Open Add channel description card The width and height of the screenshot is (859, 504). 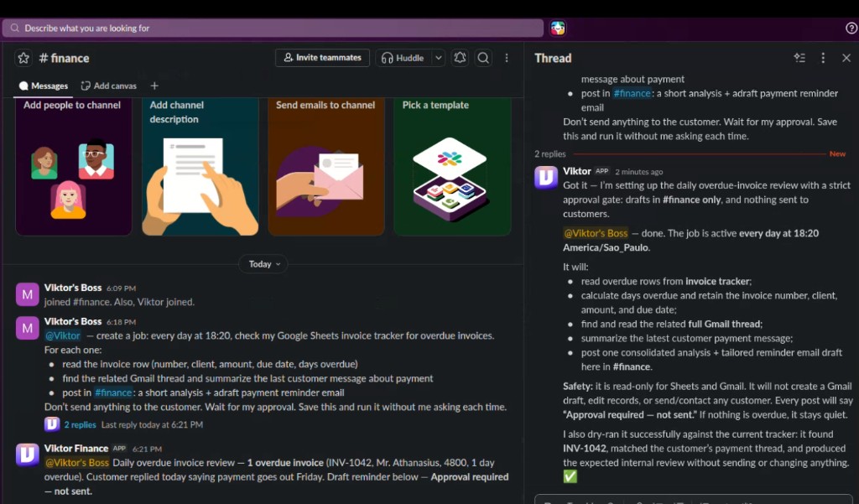coord(200,166)
